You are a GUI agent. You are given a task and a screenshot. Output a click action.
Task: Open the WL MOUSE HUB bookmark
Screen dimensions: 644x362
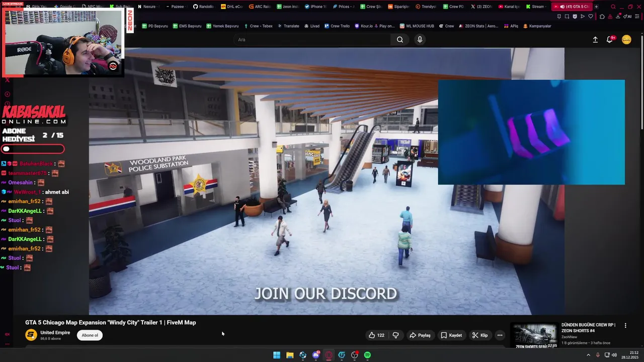click(x=417, y=26)
